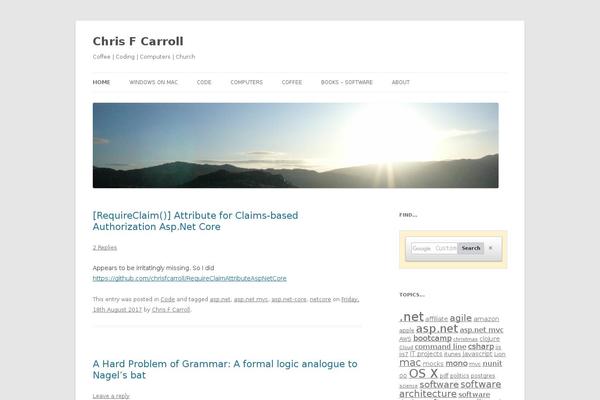Open the CODE menu item
Screen dimensions: 600x400
coord(204,82)
